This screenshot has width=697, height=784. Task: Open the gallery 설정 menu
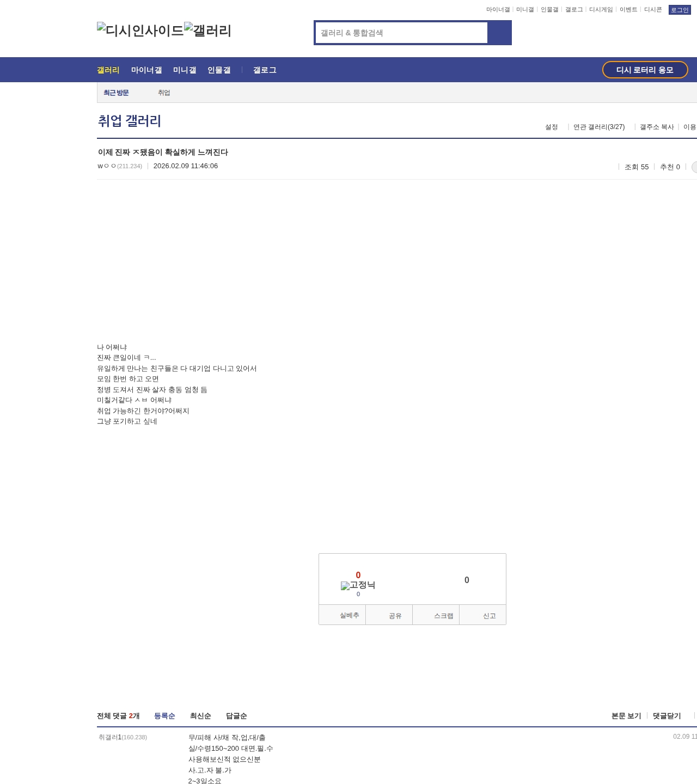coord(552,127)
